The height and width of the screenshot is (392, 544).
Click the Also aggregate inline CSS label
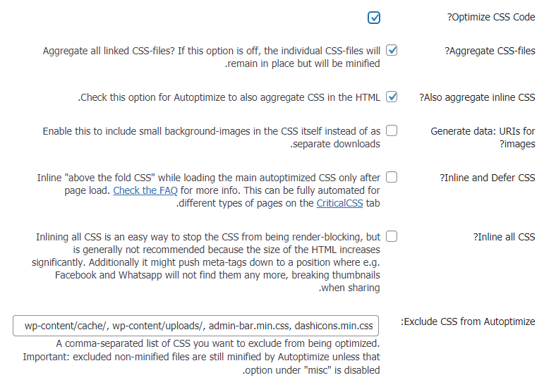[x=477, y=97]
